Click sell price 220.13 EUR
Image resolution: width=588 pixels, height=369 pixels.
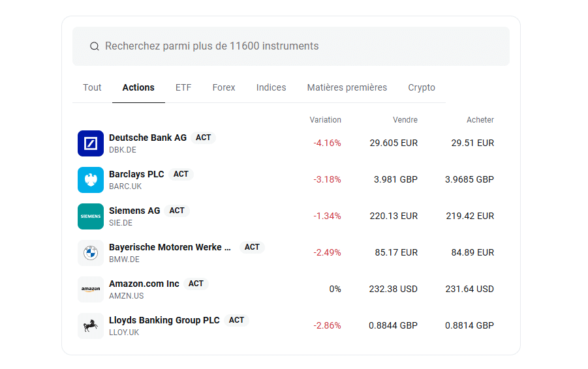click(x=394, y=216)
